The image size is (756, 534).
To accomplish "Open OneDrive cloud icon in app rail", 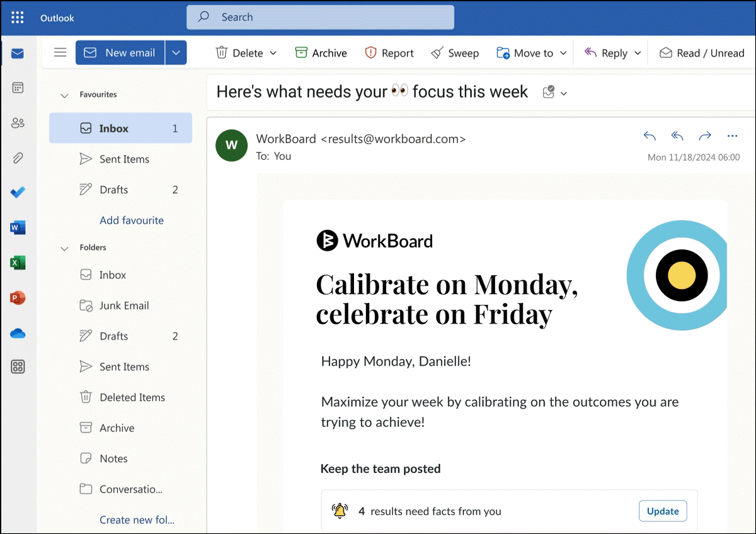I will [18, 333].
